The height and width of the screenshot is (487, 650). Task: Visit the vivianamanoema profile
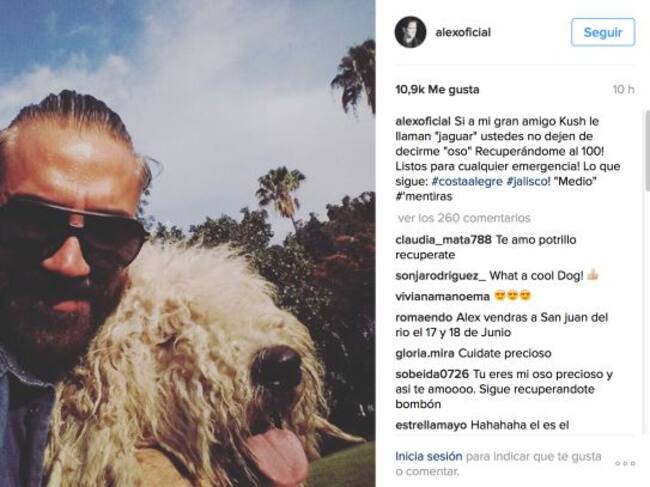pyautogui.click(x=442, y=296)
